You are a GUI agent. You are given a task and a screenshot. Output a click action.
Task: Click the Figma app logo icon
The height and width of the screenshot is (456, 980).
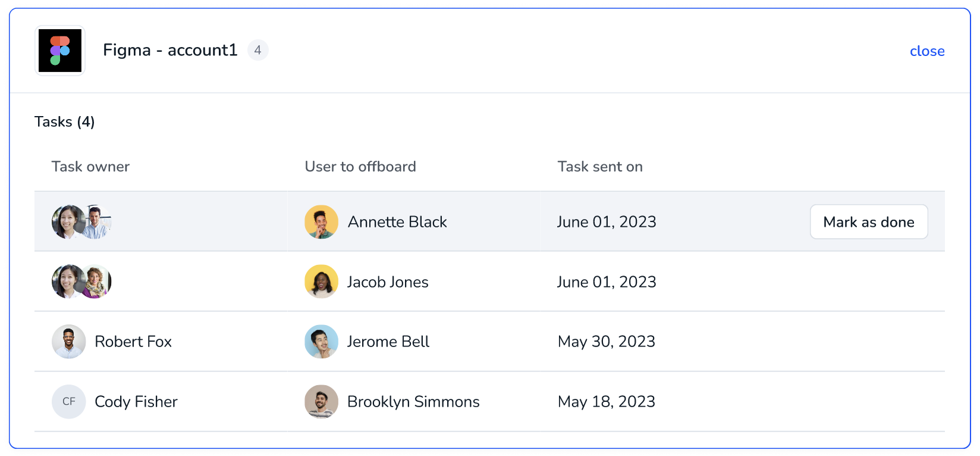click(x=60, y=51)
